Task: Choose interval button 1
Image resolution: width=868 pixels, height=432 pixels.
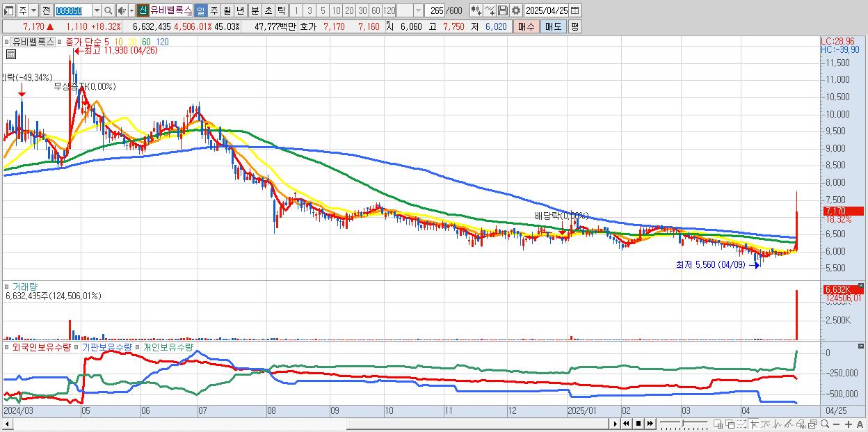Action: click(x=296, y=10)
